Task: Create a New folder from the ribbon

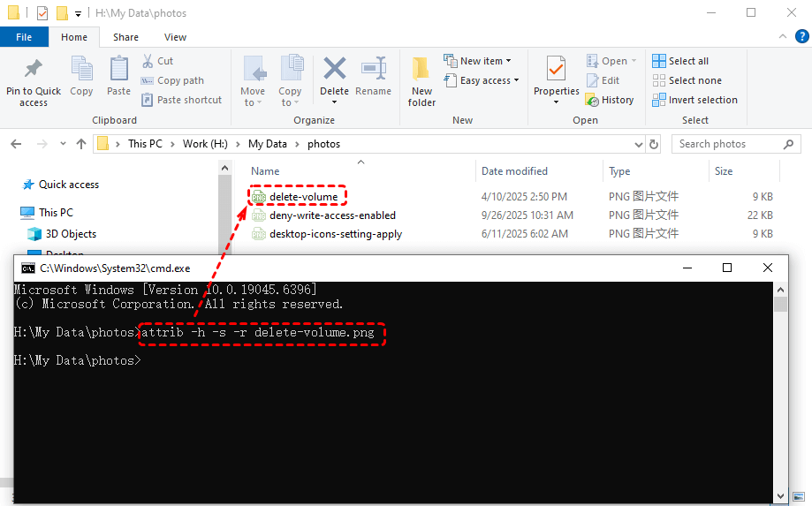Action: click(x=421, y=71)
